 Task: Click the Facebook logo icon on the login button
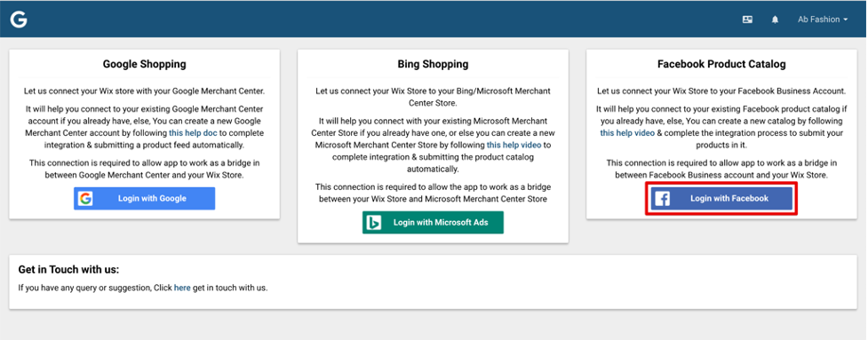(663, 199)
